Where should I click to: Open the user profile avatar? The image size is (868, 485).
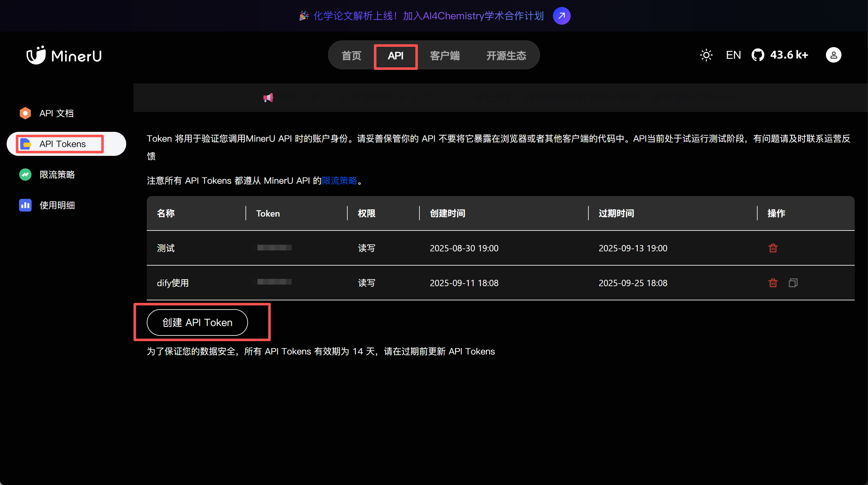coord(833,55)
